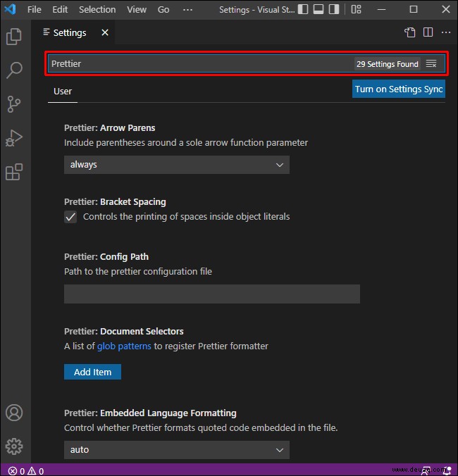Click the Prettier: Config Path heading
Viewport: 458px width, 476px height.
point(106,257)
